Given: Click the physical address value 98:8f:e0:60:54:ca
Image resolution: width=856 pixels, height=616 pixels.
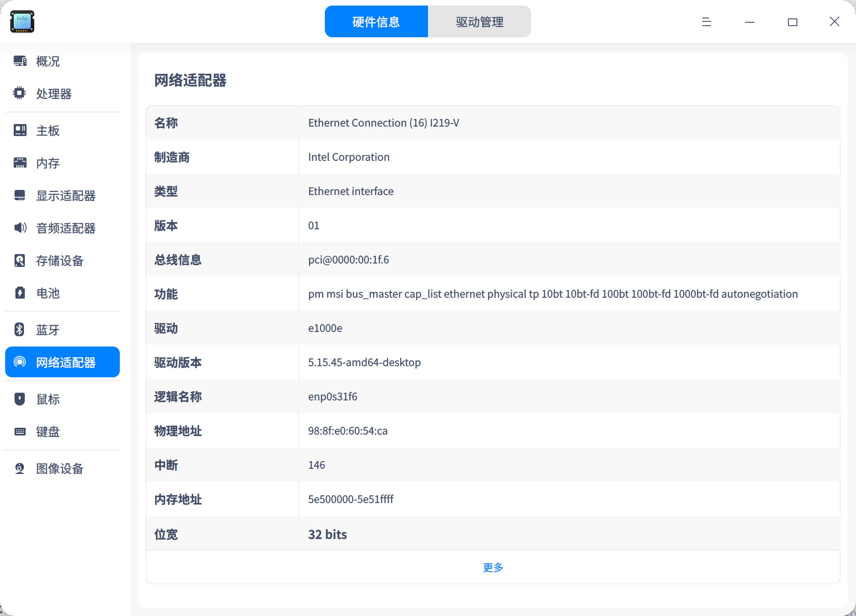Looking at the screenshot, I should click(x=348, y=431).
